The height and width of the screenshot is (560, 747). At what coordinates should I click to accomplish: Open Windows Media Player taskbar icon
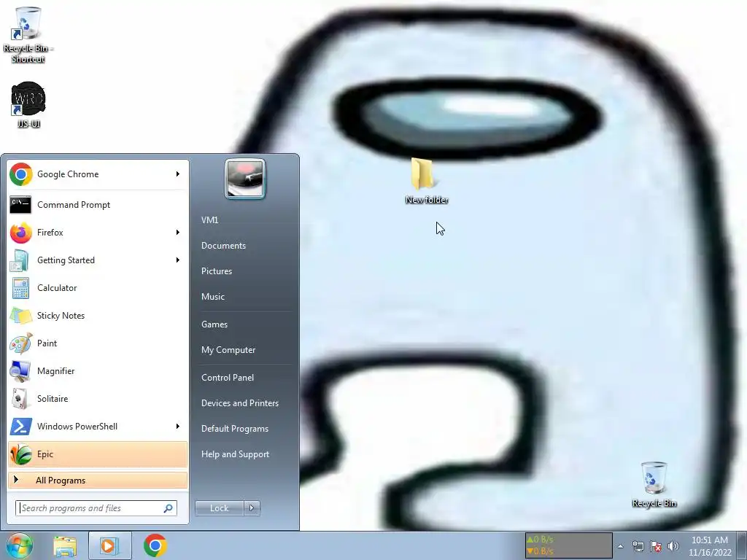[x=109, y=545]
